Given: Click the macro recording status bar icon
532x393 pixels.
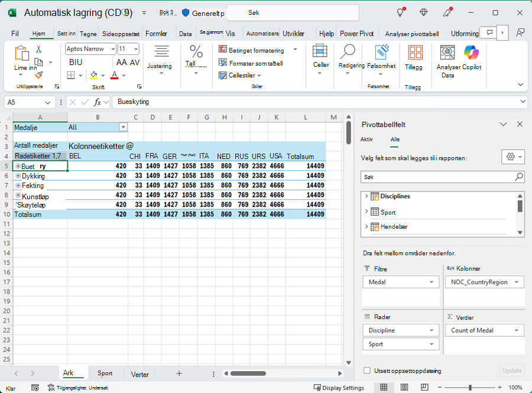Looking at the screenshot, I should coord(35,388).
